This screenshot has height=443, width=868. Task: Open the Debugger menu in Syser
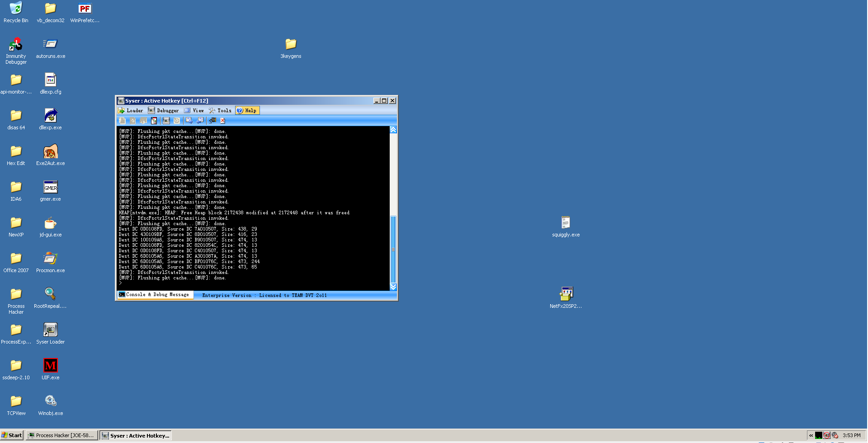(x=164, y=110)
